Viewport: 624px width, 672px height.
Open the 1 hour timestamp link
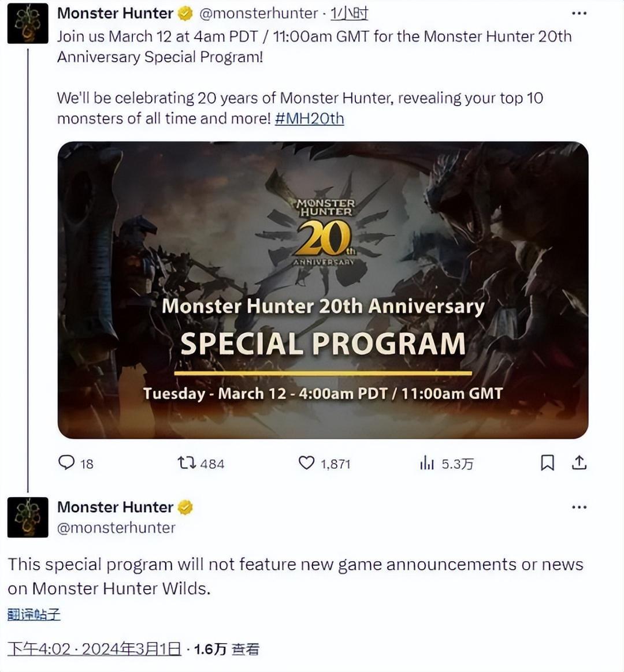point(349,14)
